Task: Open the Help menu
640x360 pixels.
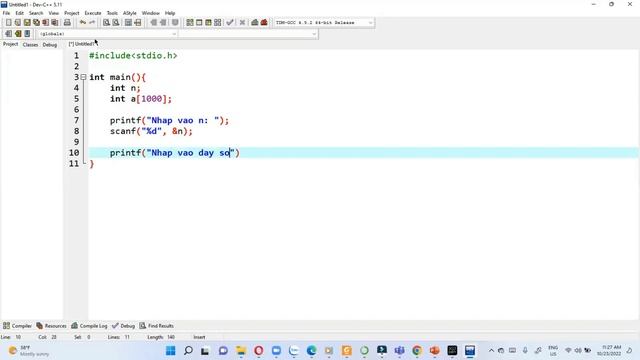Action: click(x=170, y=13)
